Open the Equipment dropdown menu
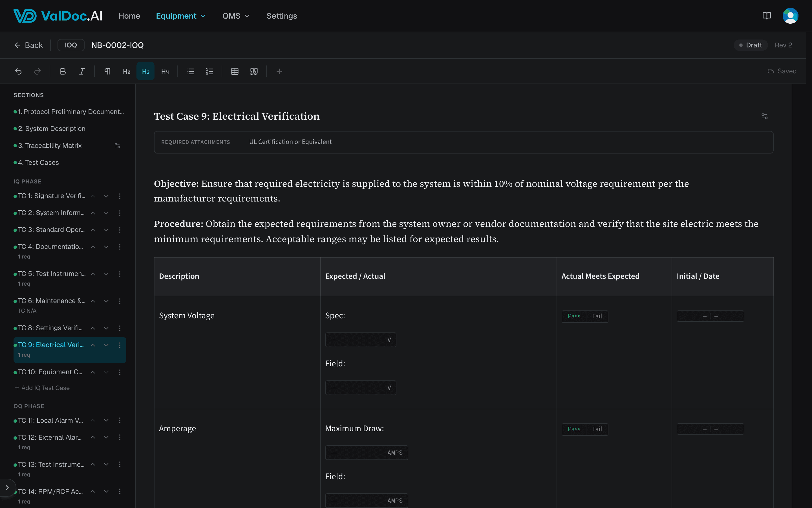Viewport: 812px width, 508px height. tap(181, 16)
